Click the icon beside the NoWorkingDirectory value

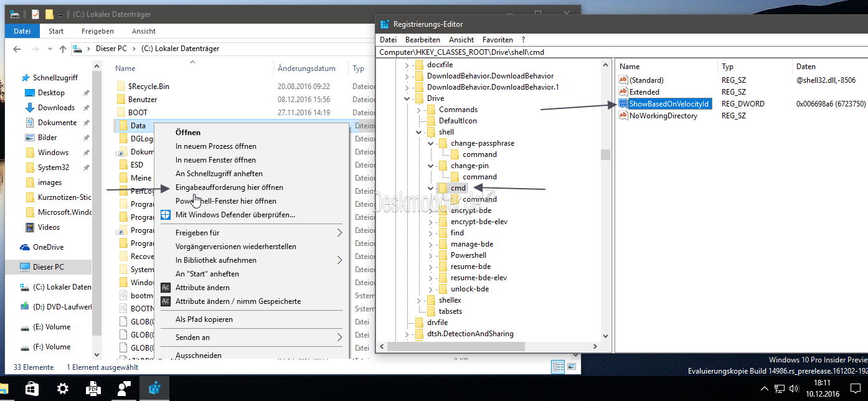(x=623, y=116)
